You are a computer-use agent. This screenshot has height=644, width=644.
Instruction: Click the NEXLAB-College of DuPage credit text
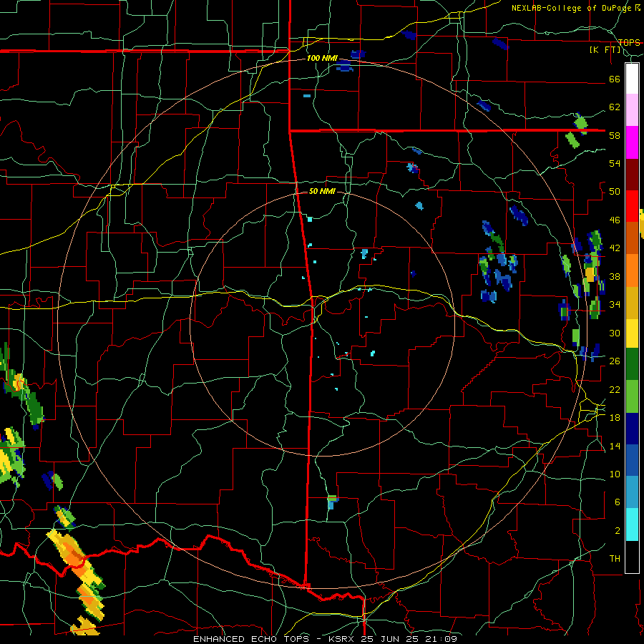[572, 8]
